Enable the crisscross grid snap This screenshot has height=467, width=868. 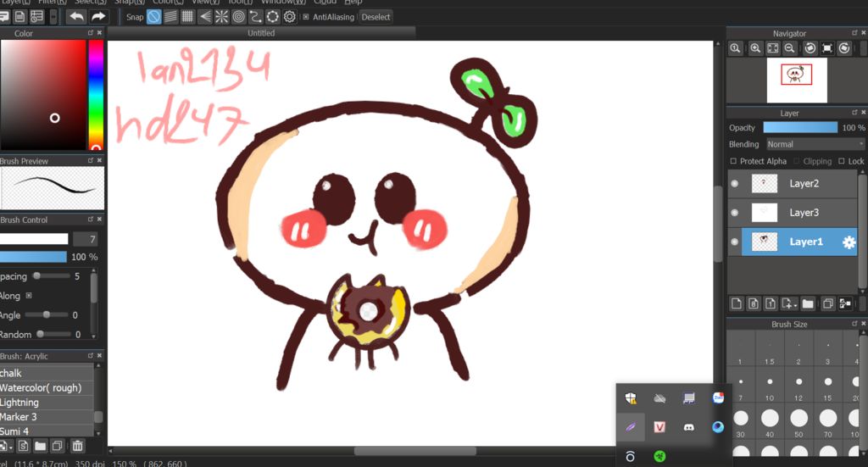(x=187, y=17)
